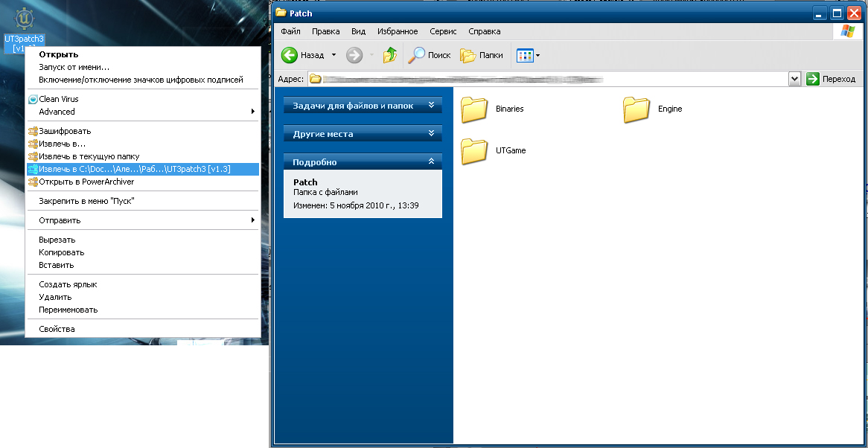The width and height of the screenshot is (868, 448).
Task: Select the Engine folder icon
Action: pyautogui.click(x=636, y=109)
